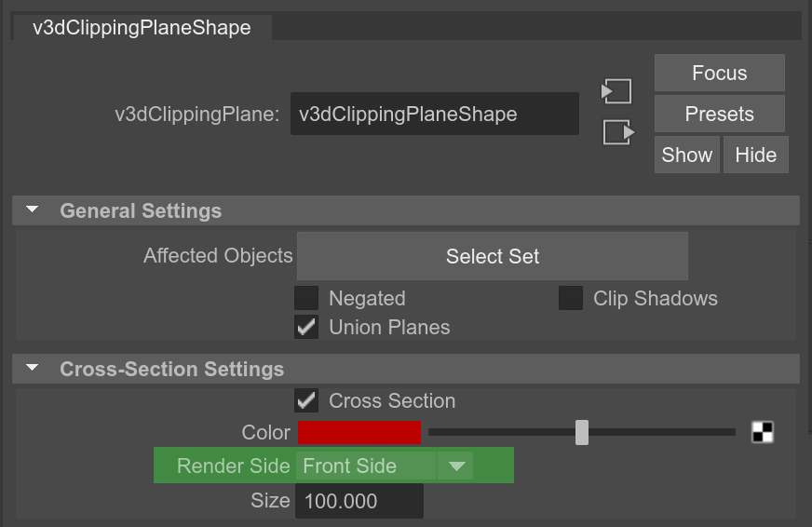
Task: Open the Presets button menu
Action: [719, 114]
